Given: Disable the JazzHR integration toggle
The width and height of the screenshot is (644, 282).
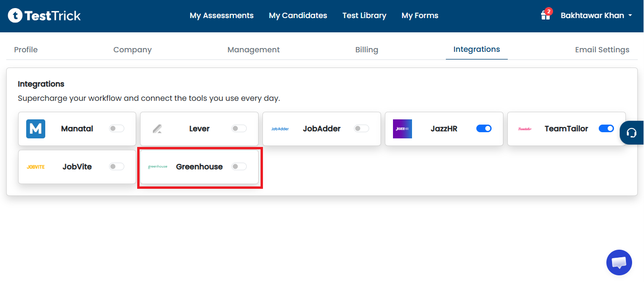Looking at the screenshot, I should point(484,128).
